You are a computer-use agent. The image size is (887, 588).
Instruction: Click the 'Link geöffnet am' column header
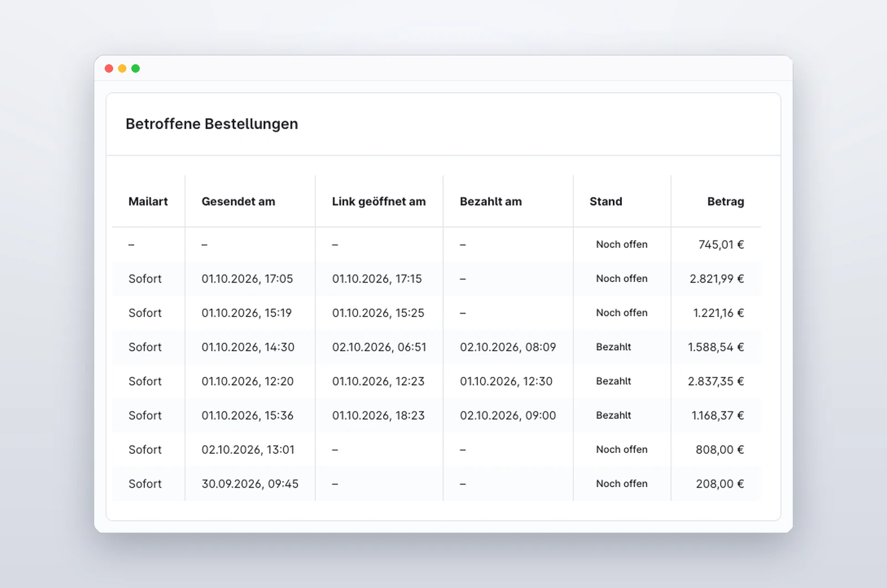tap(379, 202)
